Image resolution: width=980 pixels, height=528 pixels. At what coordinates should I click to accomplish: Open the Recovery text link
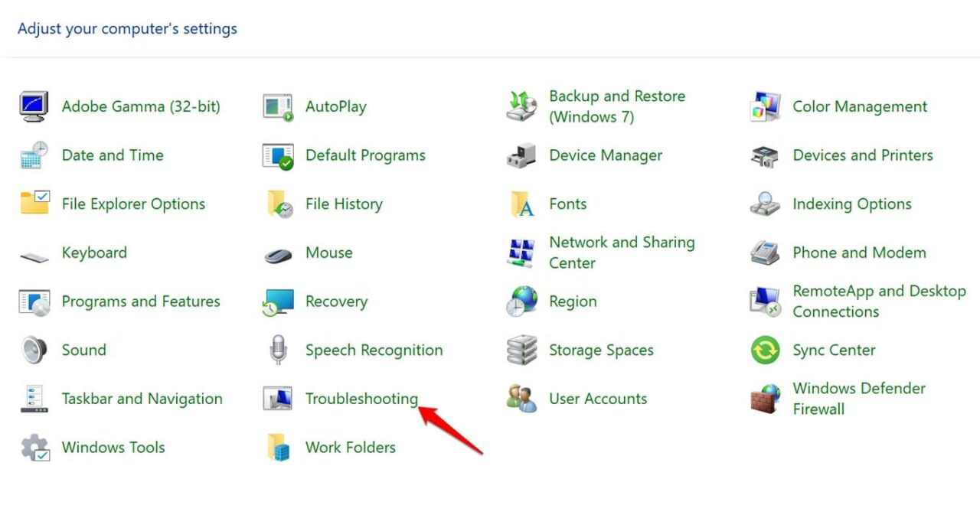coord(336,301)
